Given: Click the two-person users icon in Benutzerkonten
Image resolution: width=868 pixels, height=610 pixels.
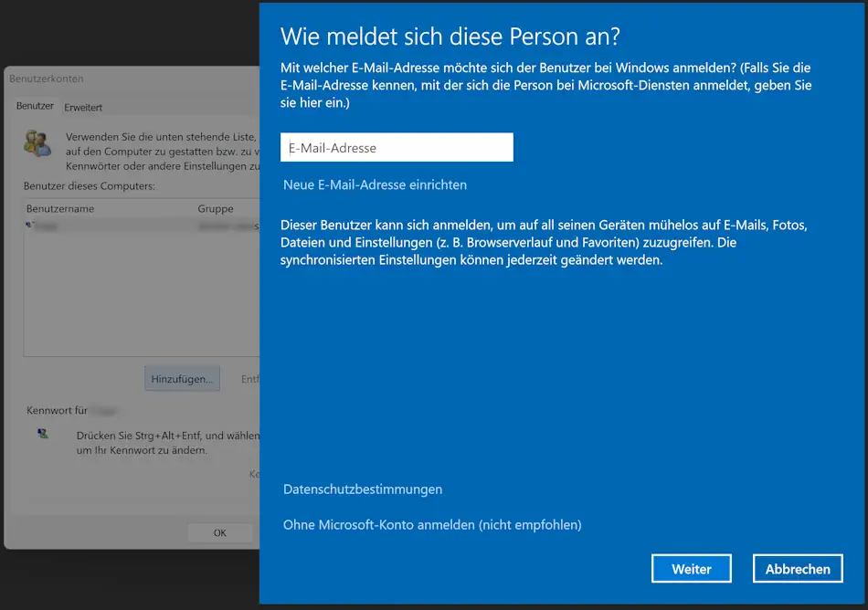Looking at the screenshot, I should click(x=37, y=143).
